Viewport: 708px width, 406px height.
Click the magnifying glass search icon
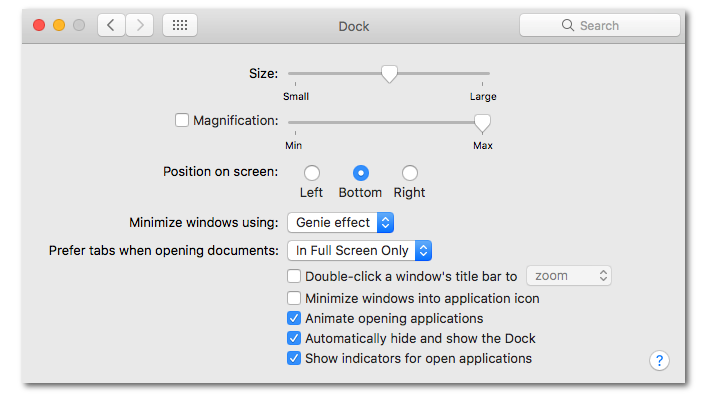coord(568,26)
